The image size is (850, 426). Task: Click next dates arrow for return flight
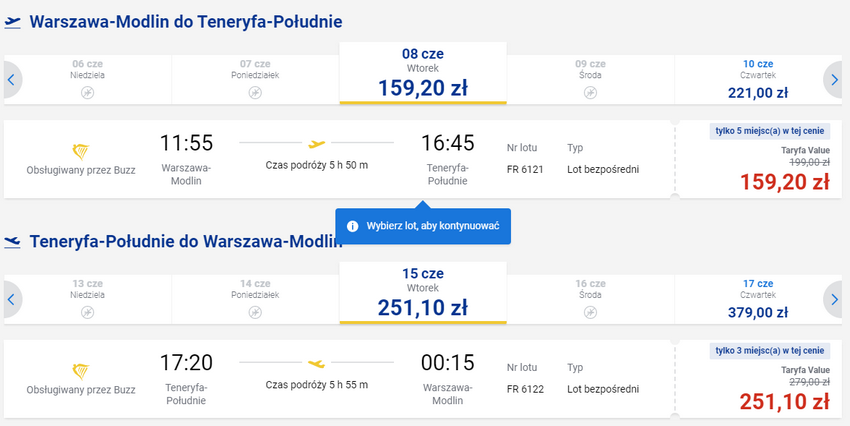834,300
